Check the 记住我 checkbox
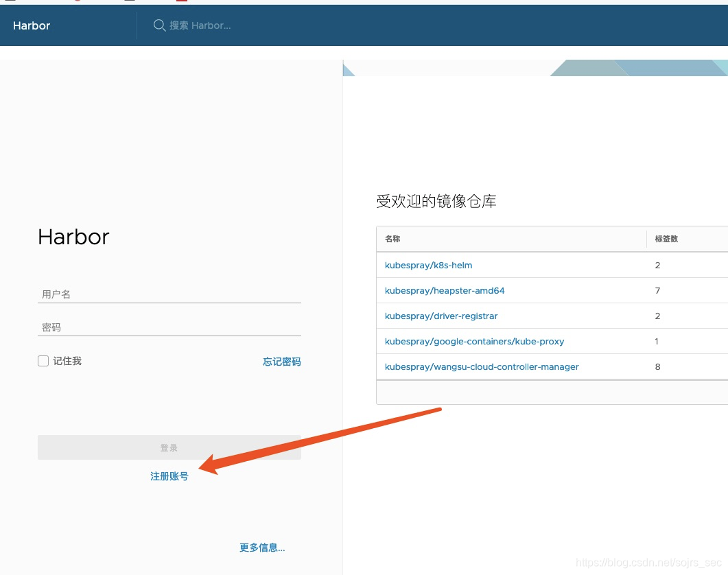 (x=43, y=361)
